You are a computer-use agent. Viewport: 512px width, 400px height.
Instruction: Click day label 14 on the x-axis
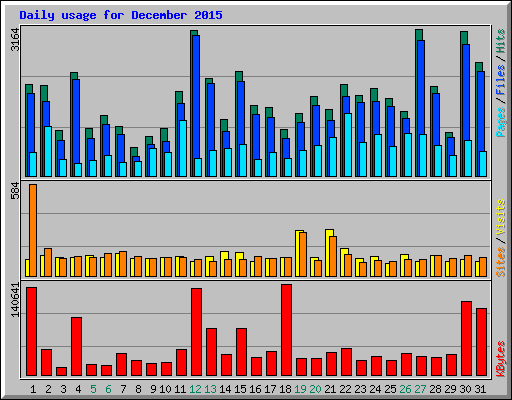tap(225, 389)
